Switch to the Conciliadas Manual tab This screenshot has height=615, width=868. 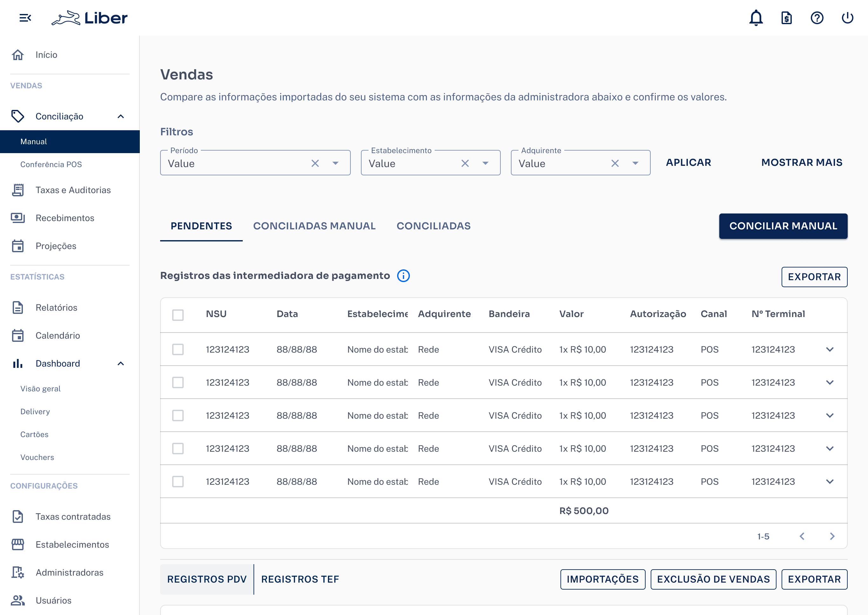314,226
